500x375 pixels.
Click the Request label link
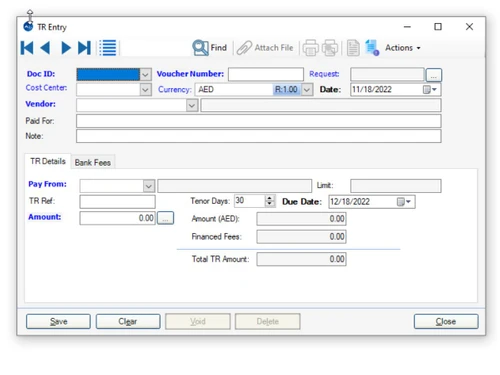pyautogui.click(x=324, y=74)
